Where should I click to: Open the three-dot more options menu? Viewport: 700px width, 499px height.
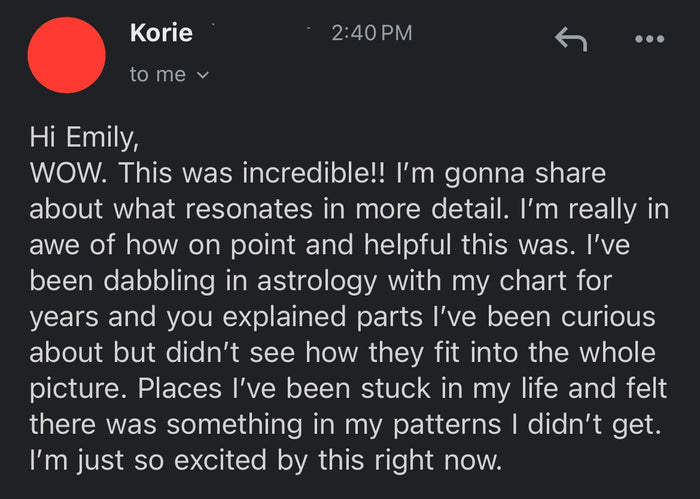pyautogui.click(x=649, y=39)
